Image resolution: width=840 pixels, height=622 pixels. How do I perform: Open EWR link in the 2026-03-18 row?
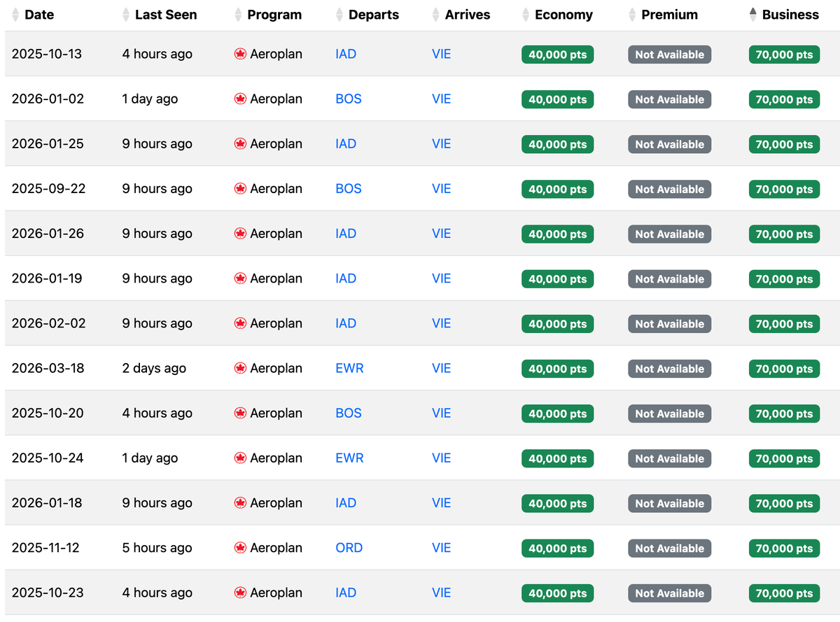coord(349,368)
